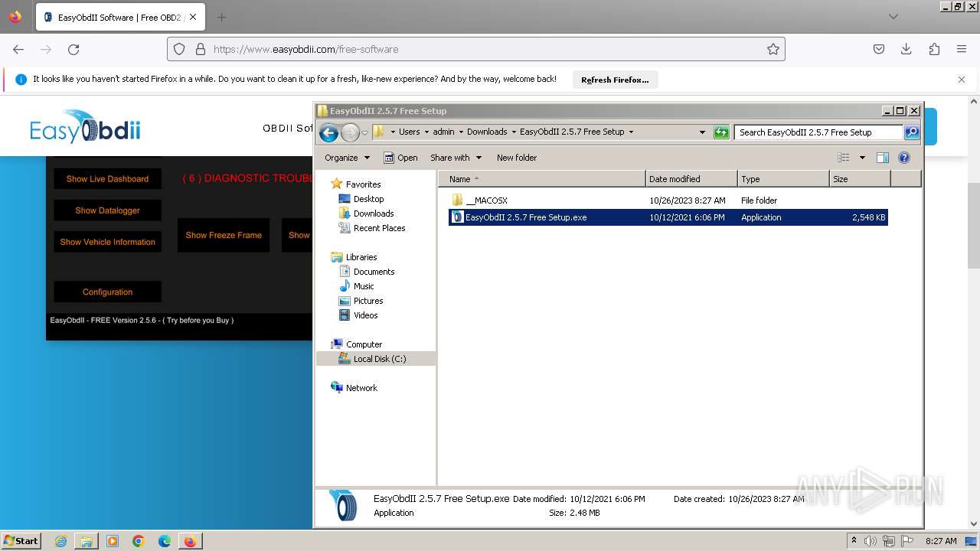Click Users in address breadcrumb

click(x=409, y=132)
